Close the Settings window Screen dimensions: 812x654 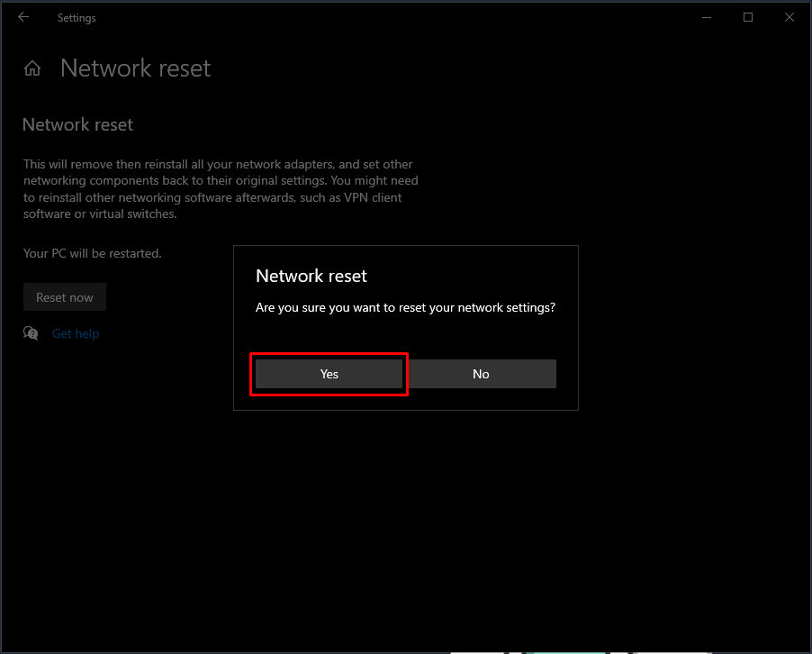[789, 17]
